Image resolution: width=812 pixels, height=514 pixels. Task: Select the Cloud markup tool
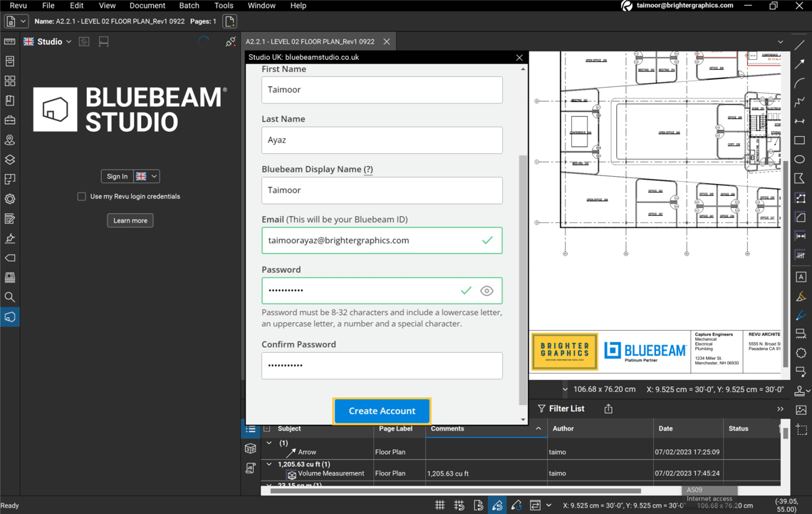(x=801, y=353)
